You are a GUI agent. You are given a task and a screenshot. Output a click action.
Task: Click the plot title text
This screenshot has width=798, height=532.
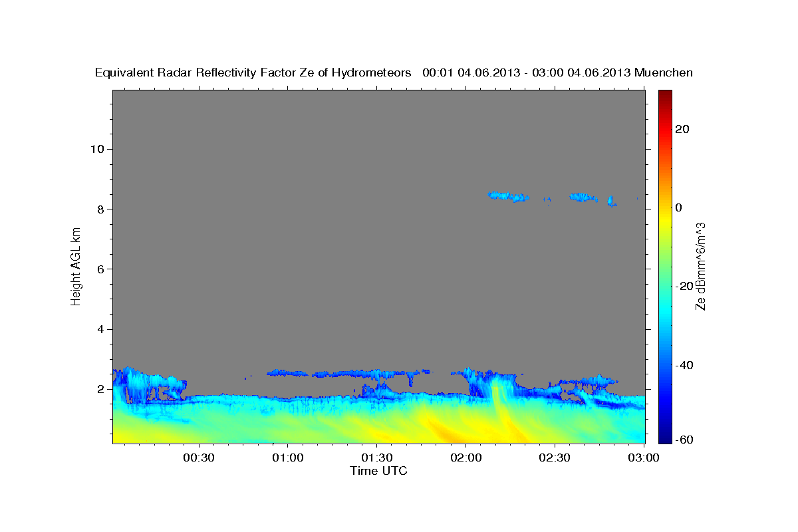tap(394, 72)
